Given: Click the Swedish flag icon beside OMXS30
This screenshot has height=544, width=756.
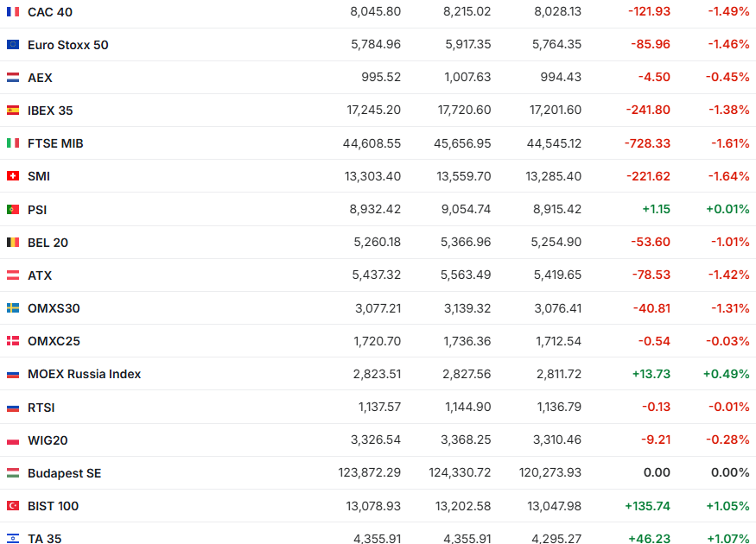Looking at the screenshot, I should 13,308.
